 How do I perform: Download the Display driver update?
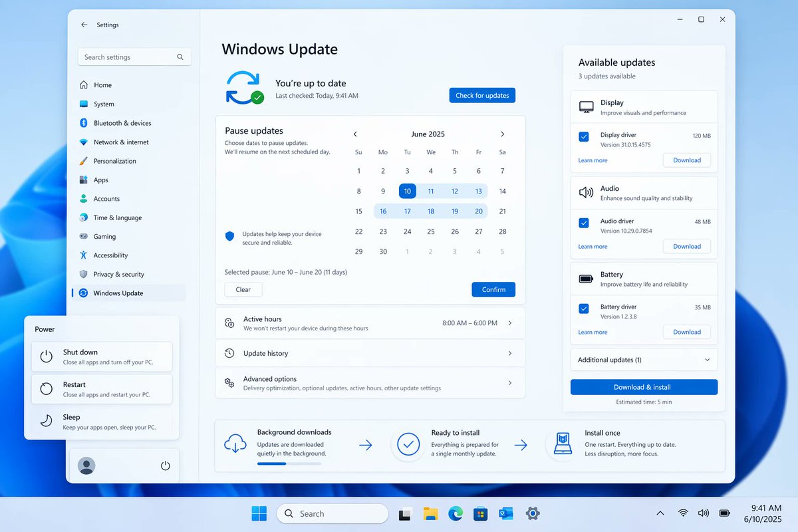pos(687,160)
